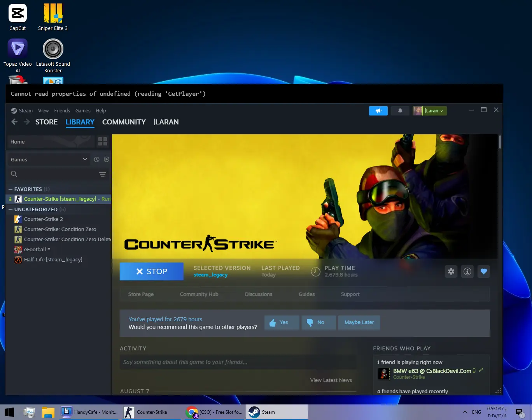The width and height of the screenshot is (532, 420).
Task: Open the Laran account dropdown
Action: click(434, 111)
